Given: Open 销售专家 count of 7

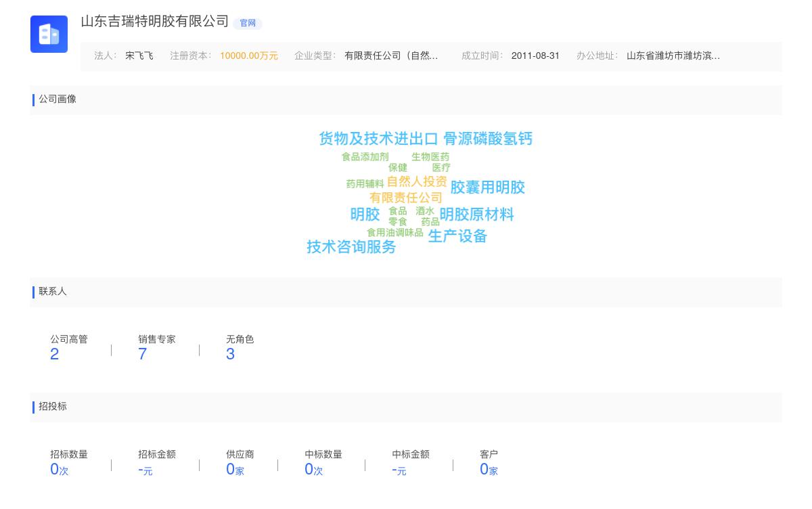Looking at the screenshot, I should point(143,354).
